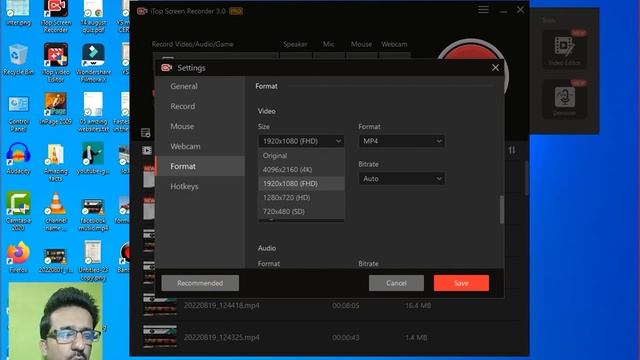Viewport: 640px width, 360px height.
Task: Click the 20220819_124325.mp4 recording thumbnail
Action: pyautogui.click(x=160, y=337)
